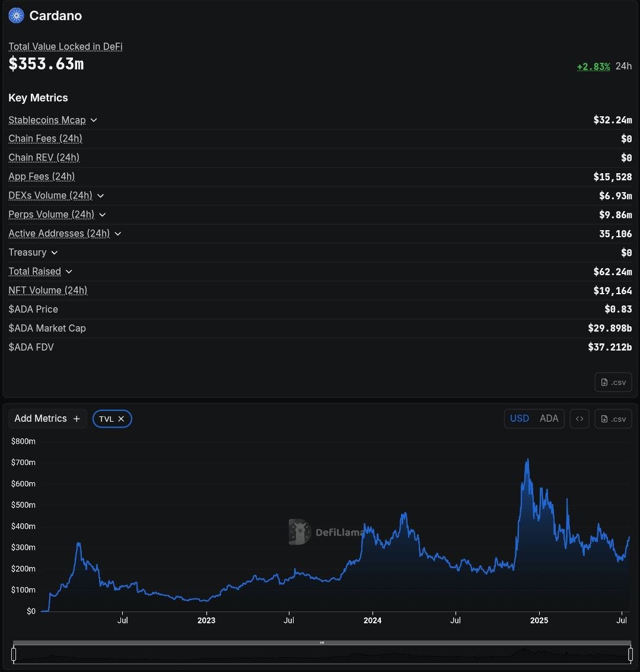Click the Chain REV (24h) label

click(x=44, y=157)
